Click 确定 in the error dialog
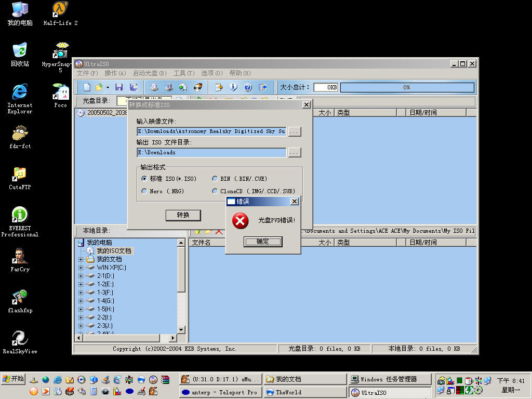 pyautogui.click(x=262, y=242)
